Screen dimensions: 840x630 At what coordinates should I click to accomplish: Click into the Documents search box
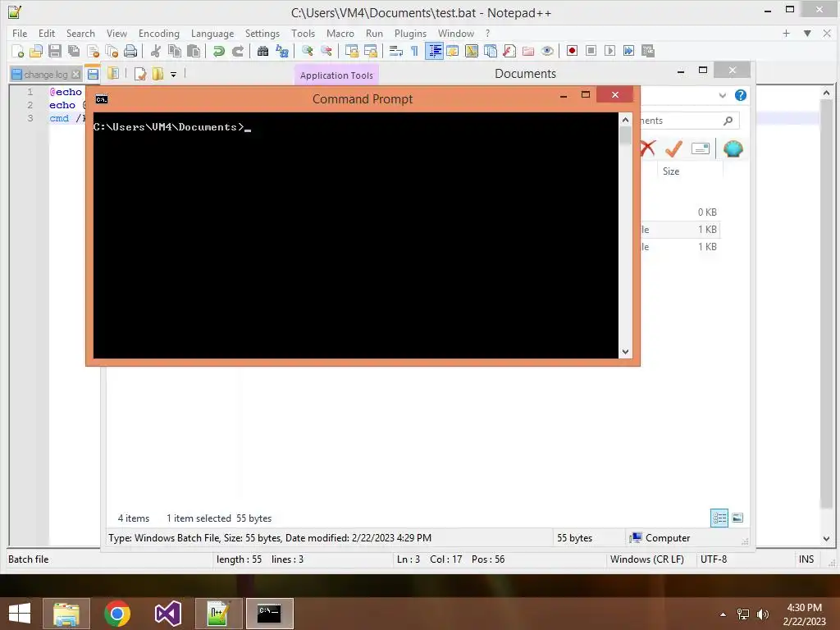click(690, 121)
